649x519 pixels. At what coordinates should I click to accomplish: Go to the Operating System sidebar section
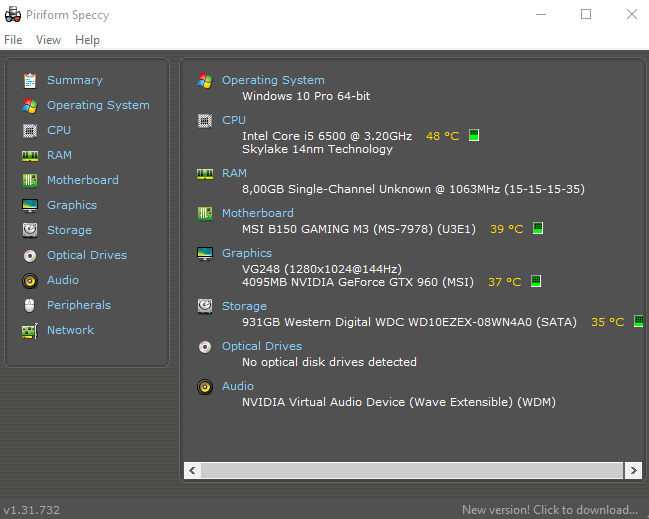[98, 105]
